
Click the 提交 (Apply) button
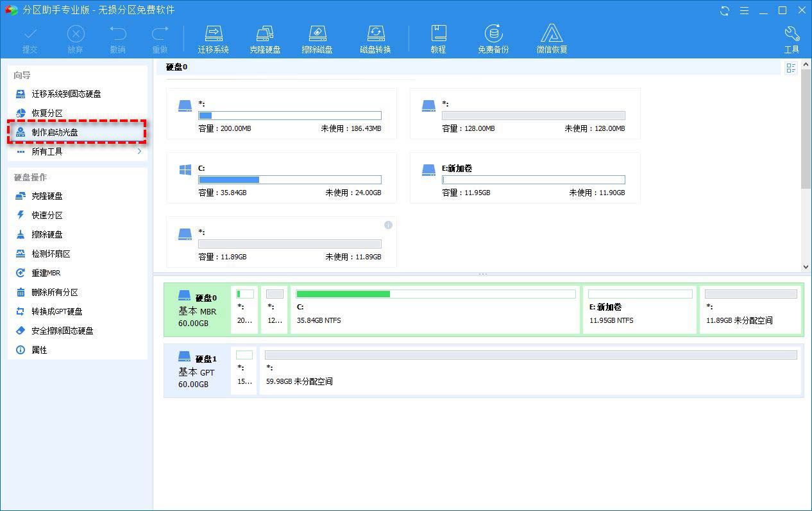[x=30, y=37]
